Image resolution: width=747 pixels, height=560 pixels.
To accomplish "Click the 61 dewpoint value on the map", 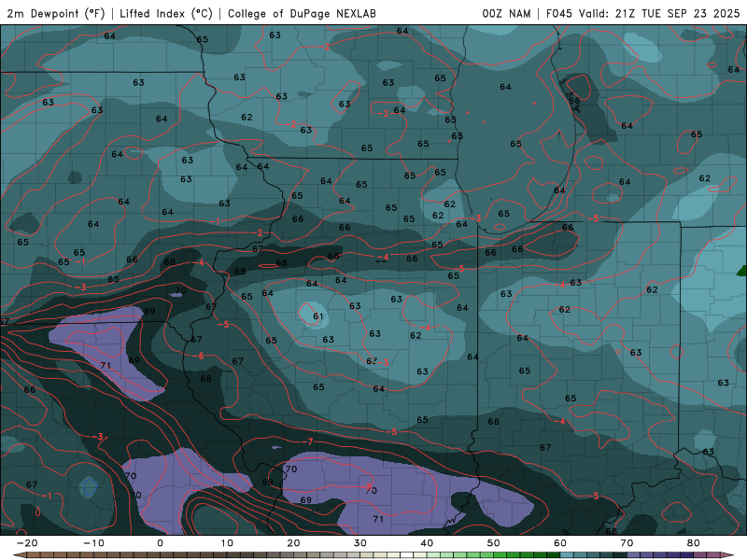I will [318, 316].
